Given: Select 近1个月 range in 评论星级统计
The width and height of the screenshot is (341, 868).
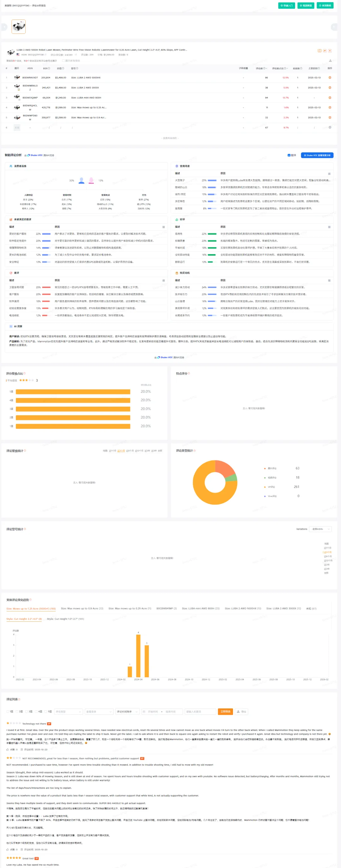Looking at the screenshot, I should (112, 451).
